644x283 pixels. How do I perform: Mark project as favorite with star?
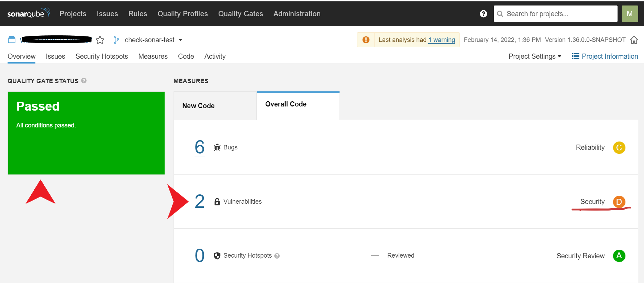(100, 40)
